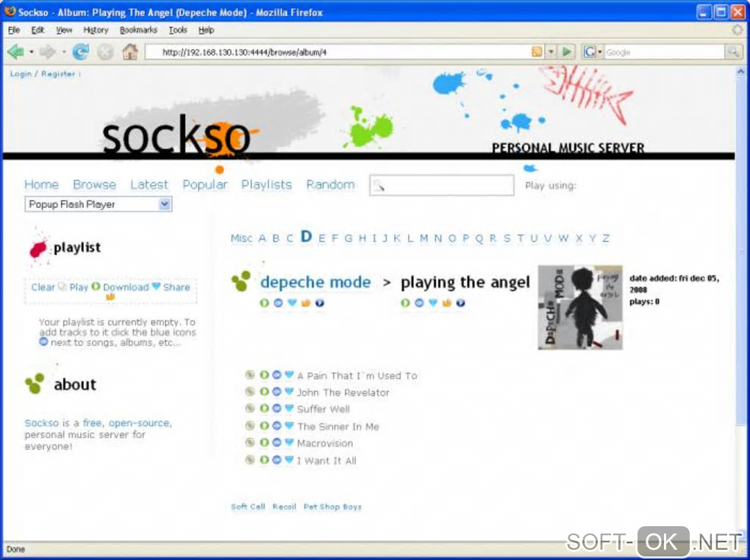Image resolution: width=750 pixels, height=560 pixels.
Task: Click dark blue icon under playing the angel
Action: pos(460,303)
